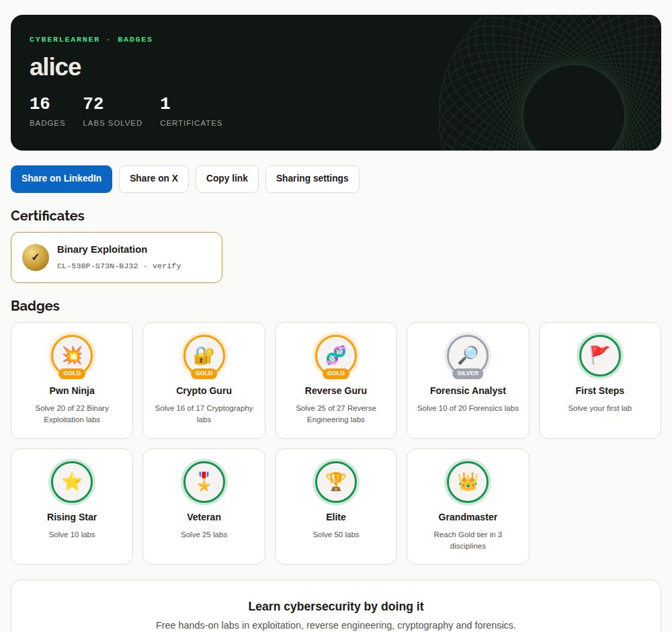Screen dimensions: 672x632
Task: Click the Reverse Guru DNA badge icon
Action: click(x=336, y=356)
